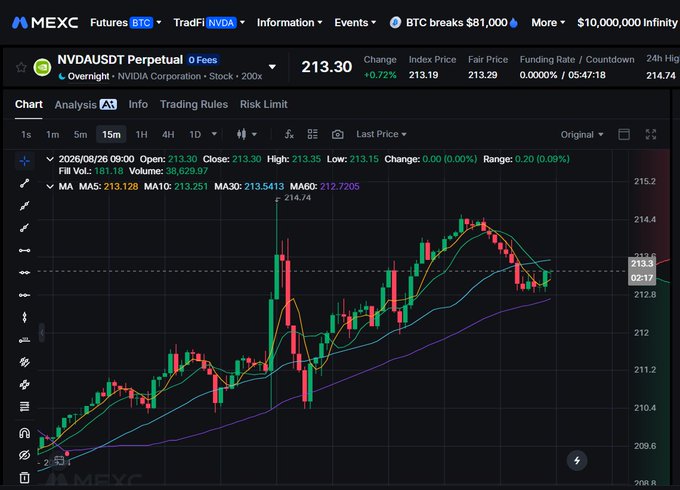Click the MA60 value 212.7205
Screen dimensions: 680x490
click(340, 186)
